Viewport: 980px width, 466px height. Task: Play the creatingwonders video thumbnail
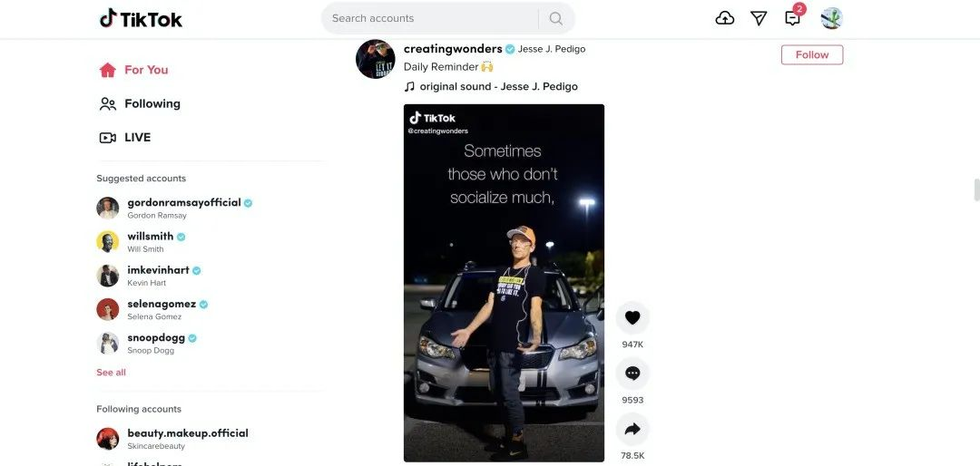coord(504,283)
